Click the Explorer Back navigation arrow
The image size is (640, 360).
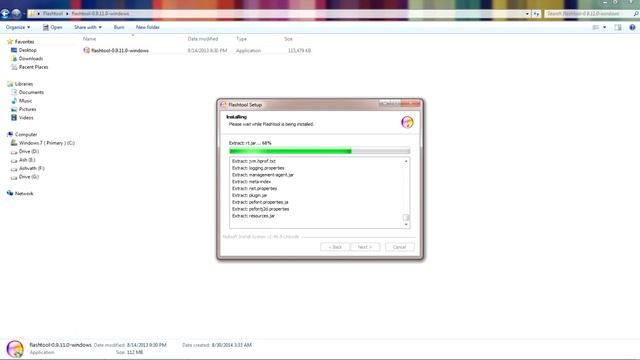click(5, 13)
